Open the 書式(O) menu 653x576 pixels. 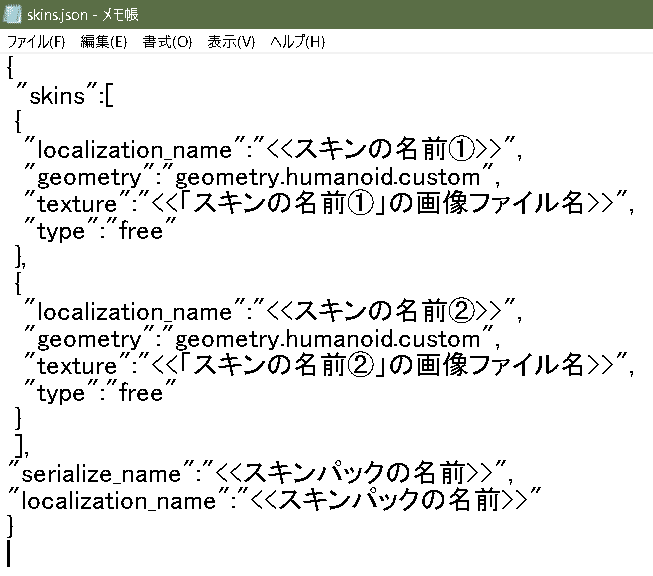167,42
